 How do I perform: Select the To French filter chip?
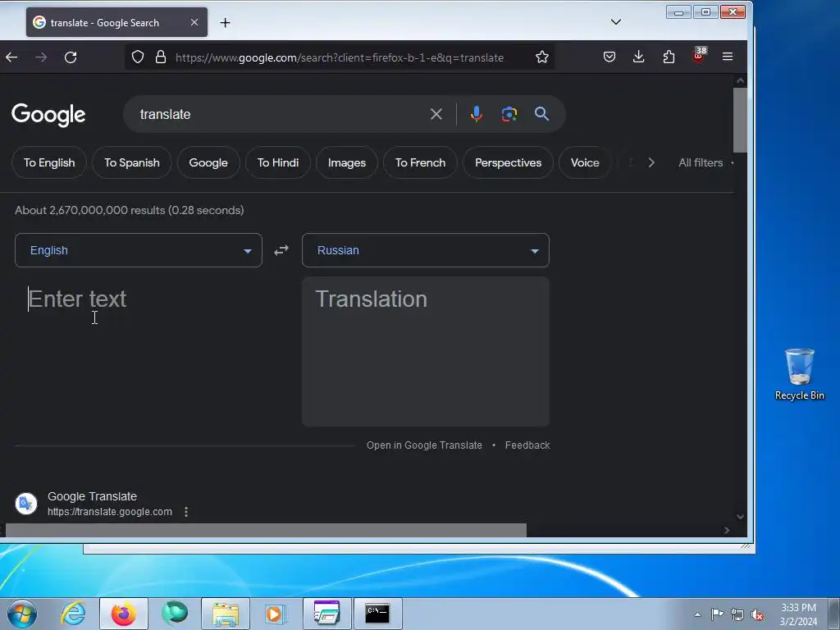[420, 163]
